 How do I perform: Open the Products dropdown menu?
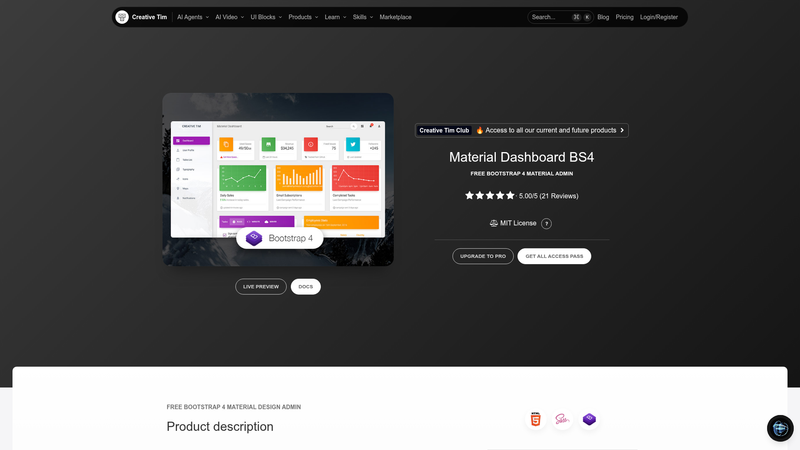303,17
